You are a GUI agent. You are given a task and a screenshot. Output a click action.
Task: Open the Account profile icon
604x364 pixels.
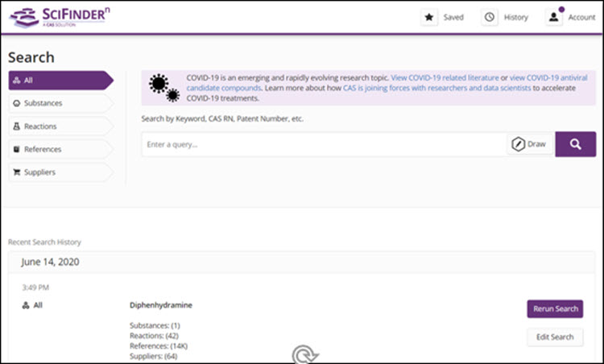tap(553, 18)
